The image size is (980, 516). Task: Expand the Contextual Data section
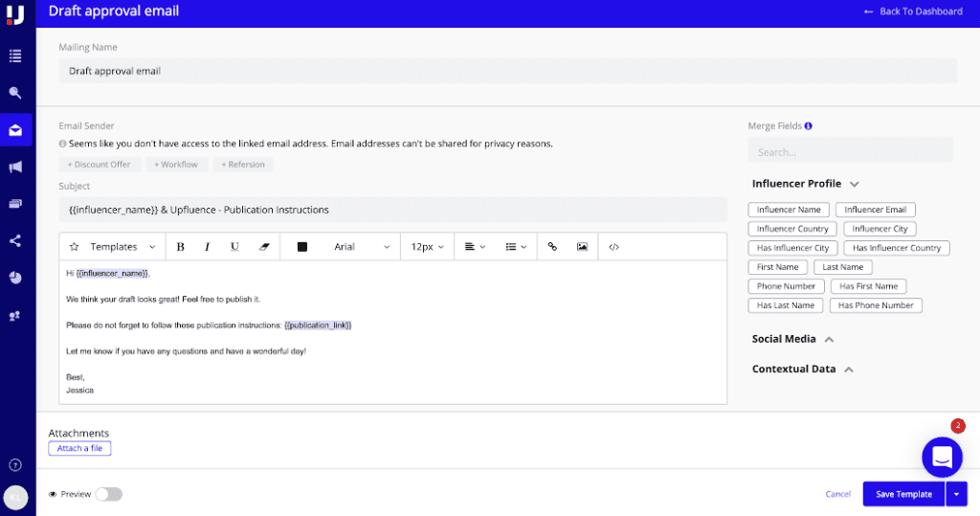pos(849,369)
